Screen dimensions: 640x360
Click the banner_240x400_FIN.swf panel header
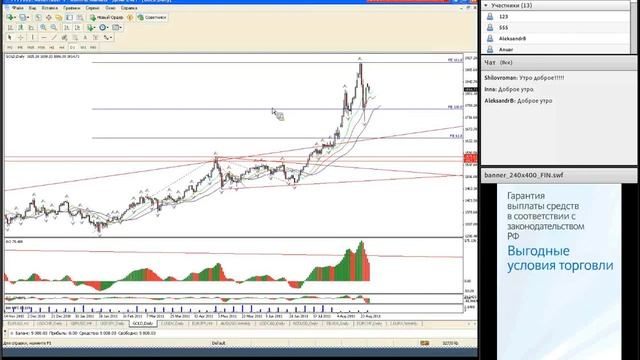[559, 175]
